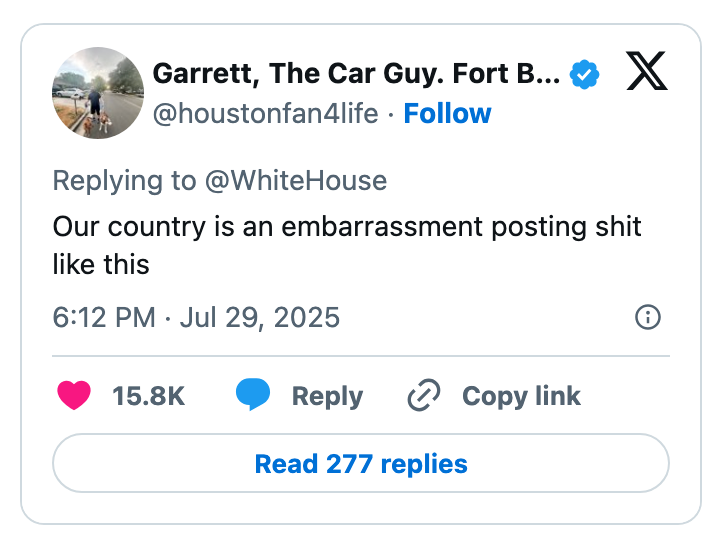Click the chain link icon
Viewport: 726px width, 544px height.
(424, 396)
